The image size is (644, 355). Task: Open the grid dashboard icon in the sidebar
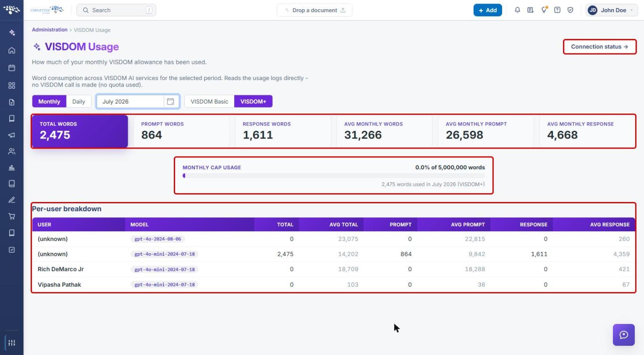coord(12,85)
